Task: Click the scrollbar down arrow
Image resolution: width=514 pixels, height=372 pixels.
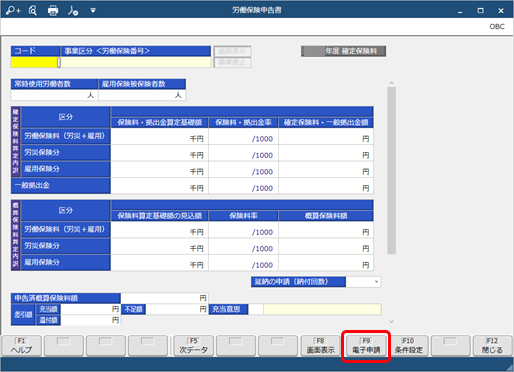Action: tap(392, 322)
